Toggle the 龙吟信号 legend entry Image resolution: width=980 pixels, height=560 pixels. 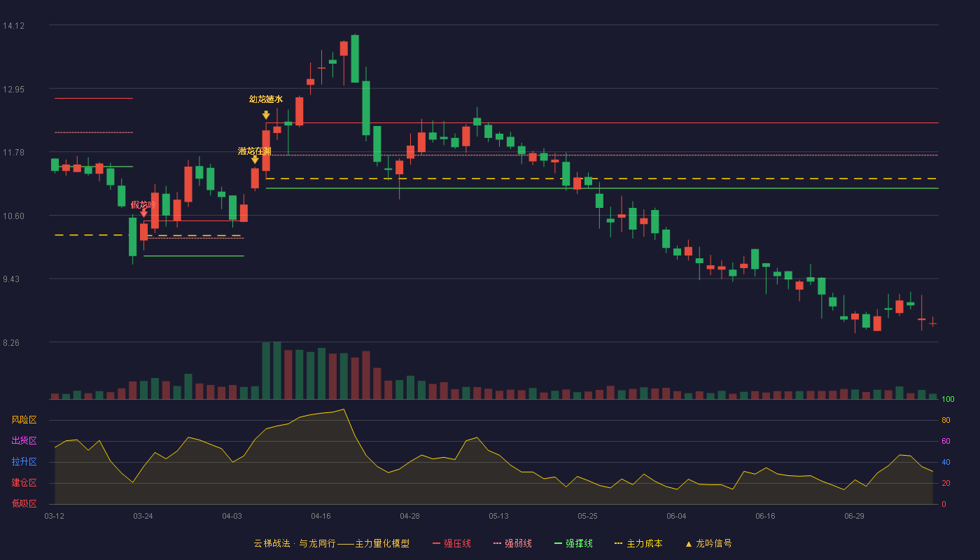tap(708, 543)
